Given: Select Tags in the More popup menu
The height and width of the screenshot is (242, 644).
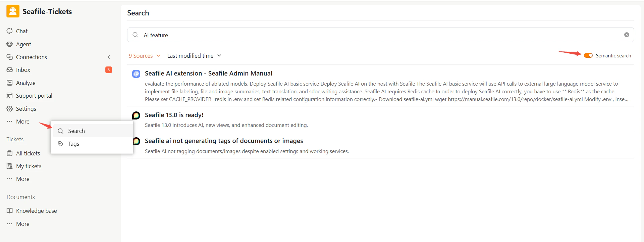Looking at the screenshot, I should pyautogui.click(x=92, y=144).
